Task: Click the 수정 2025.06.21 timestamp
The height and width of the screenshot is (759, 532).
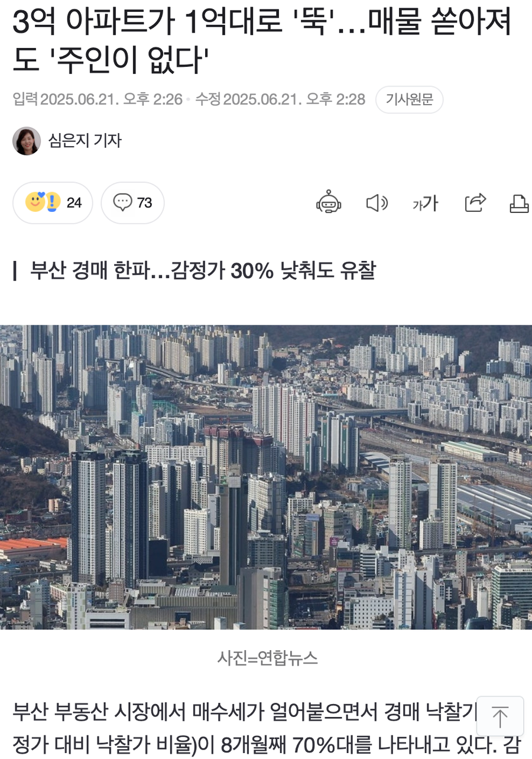Action: (280, 99)
